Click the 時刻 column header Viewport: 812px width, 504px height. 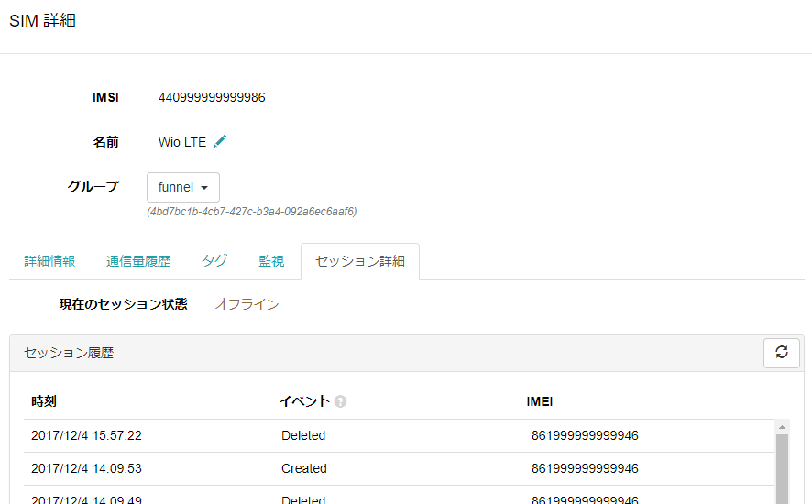44,401
